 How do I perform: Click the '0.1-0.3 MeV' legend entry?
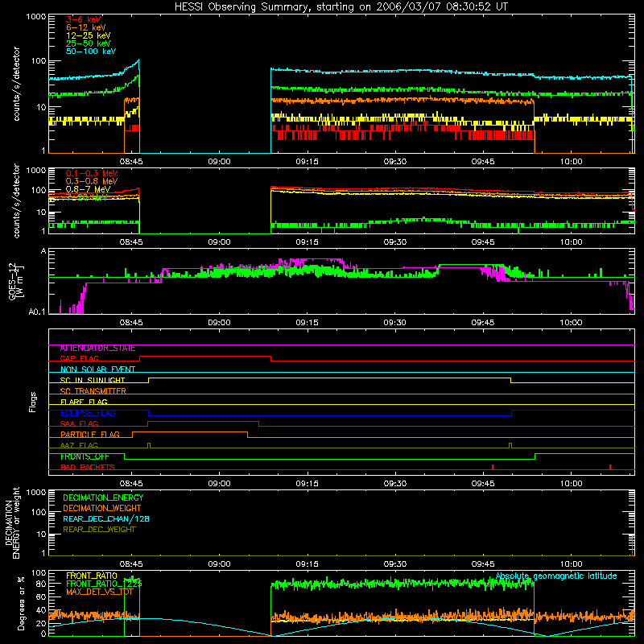(x=92, y=173)
